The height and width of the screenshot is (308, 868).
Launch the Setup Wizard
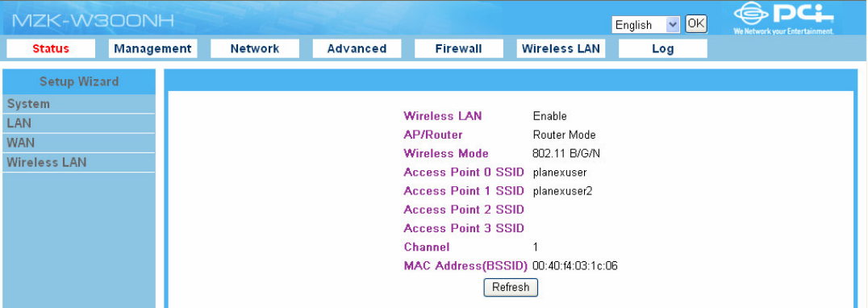click(x=78, y=82)
